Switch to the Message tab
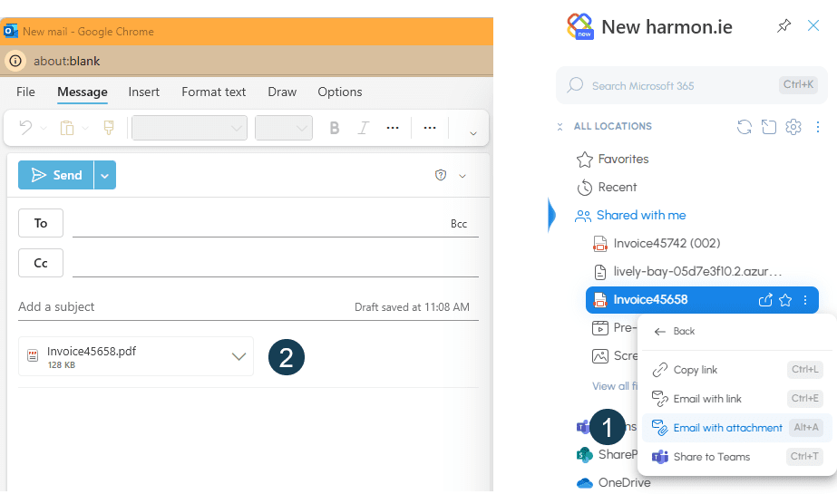Screen dimensions: 837x504 [x=83, y=92]
